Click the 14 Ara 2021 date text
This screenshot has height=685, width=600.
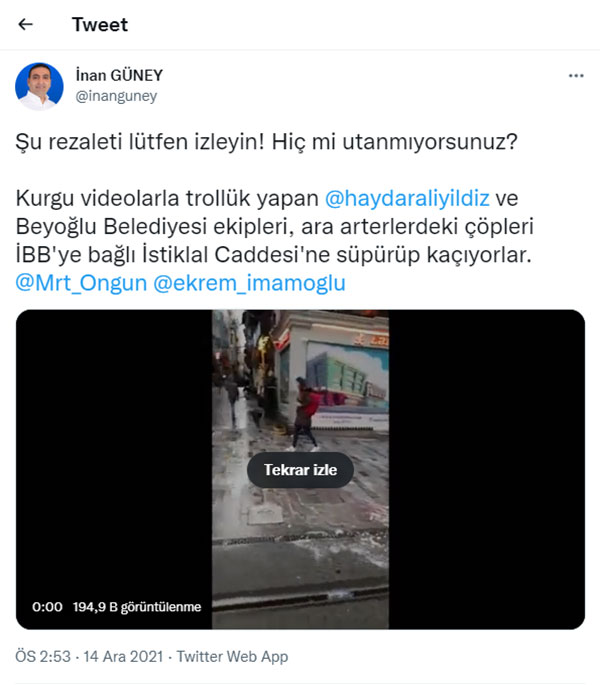[123, 656]
